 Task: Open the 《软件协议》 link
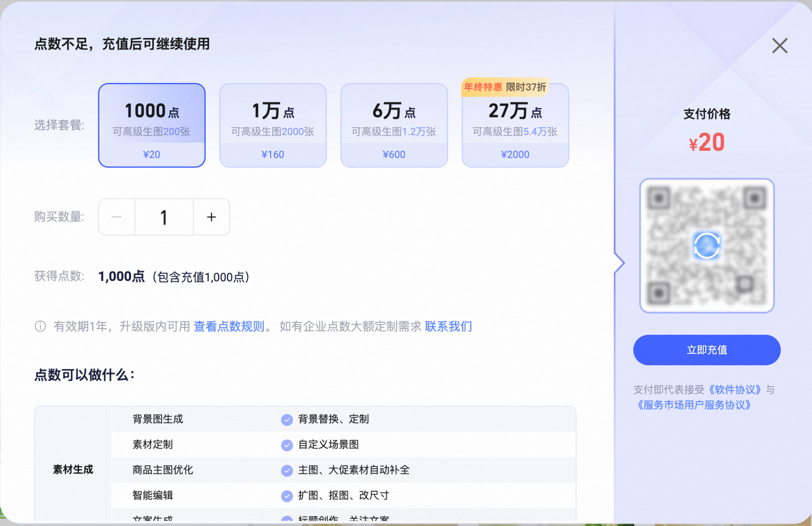pos(734,390)
